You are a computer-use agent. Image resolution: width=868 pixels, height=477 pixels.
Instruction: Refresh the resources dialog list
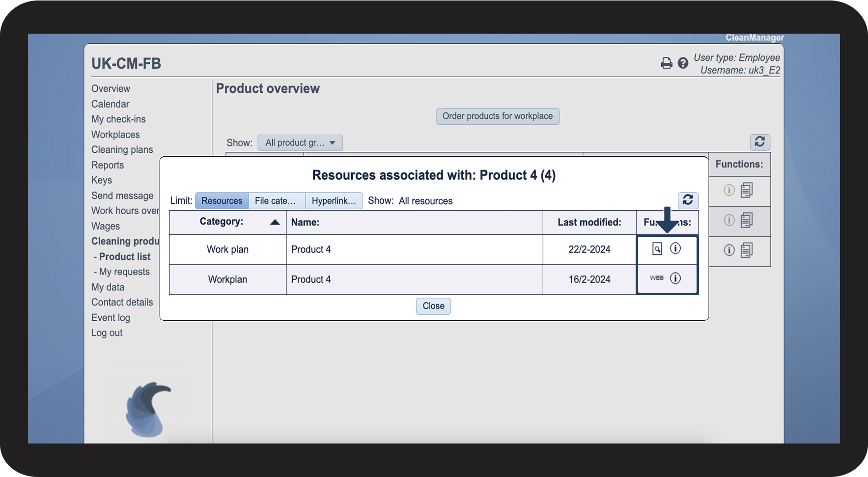coord(688,200)
